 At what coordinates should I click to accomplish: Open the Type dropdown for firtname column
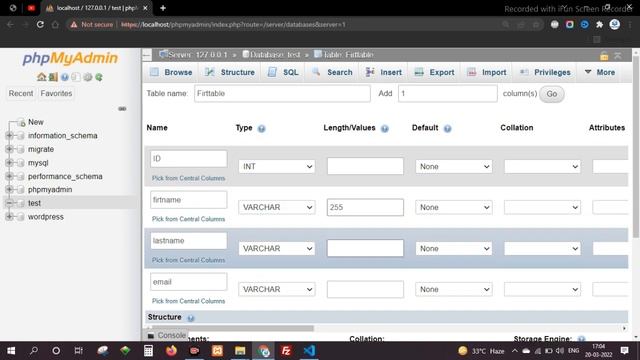pyautogui.click(x=277, y=207)
